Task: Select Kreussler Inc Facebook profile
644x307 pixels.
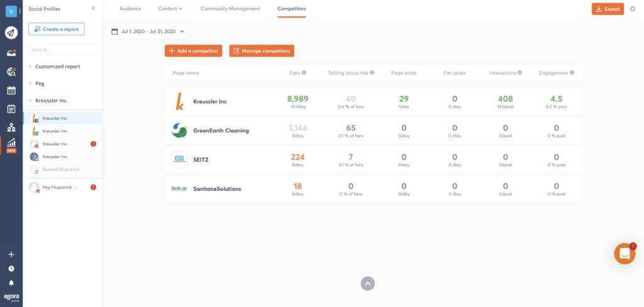Action: pos(62,118)
